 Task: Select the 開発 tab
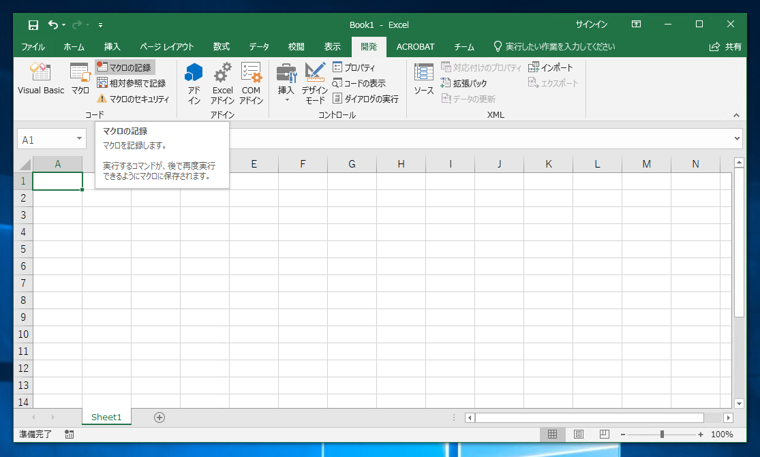point(369,47)
